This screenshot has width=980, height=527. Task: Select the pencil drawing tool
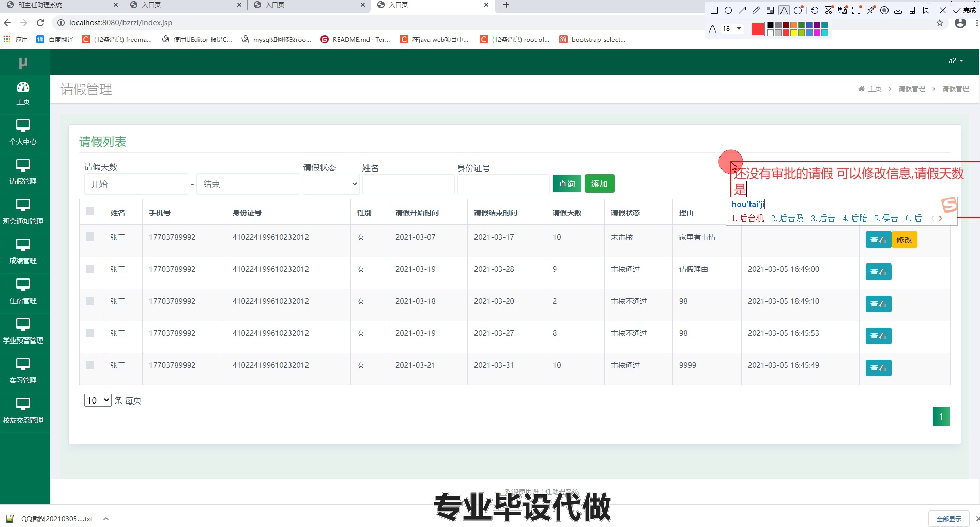coord(756,10)
